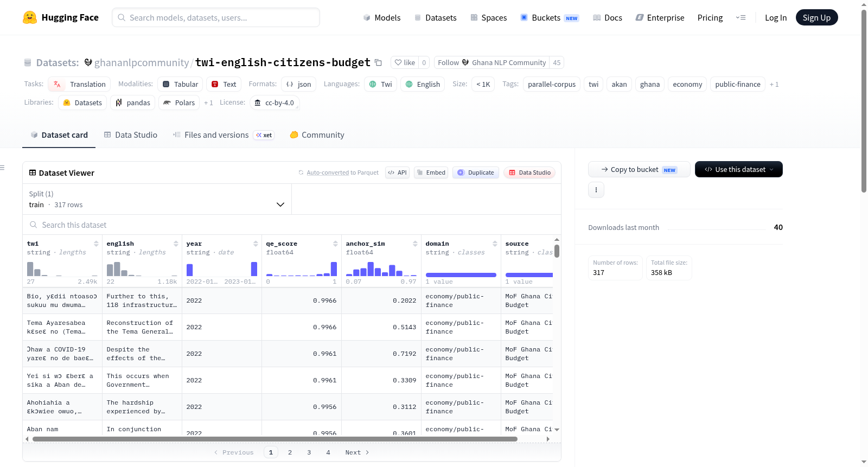The height and width of the screenshot is (467, 868).
Task: Open Spaces in the top navigation
Action: pos(489,17)
